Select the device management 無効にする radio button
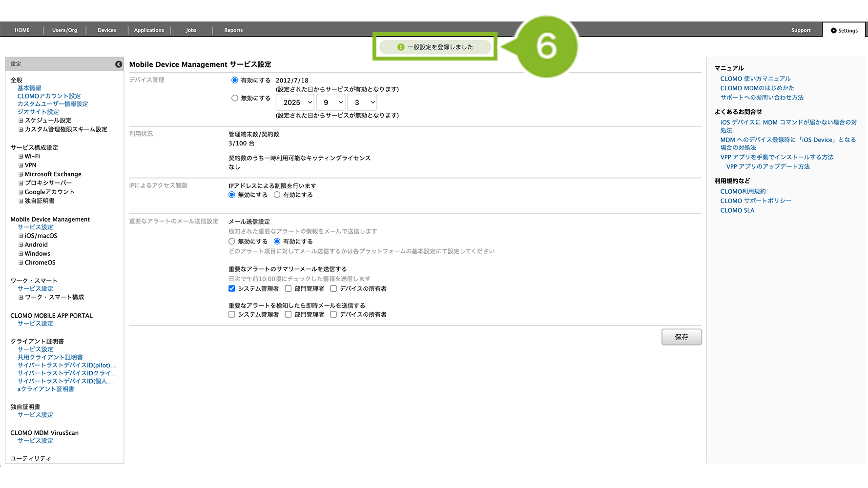The image size is (868, 488). coord(235,98)
